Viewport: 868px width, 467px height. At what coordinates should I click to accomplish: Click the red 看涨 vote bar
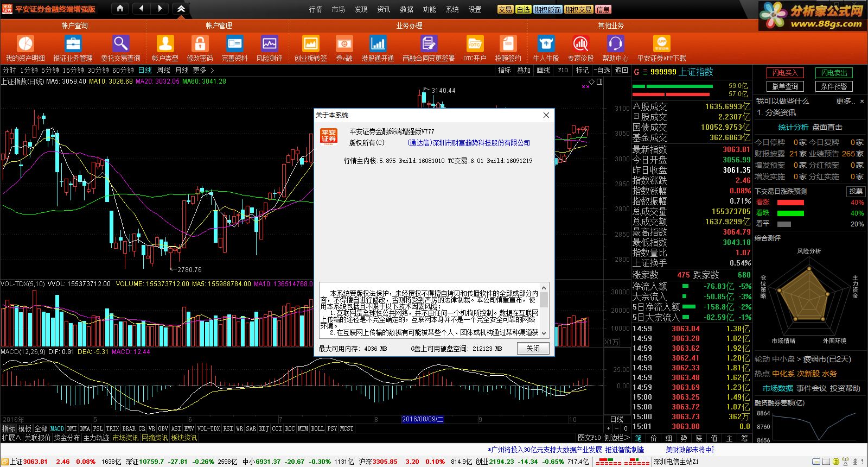[x=790, y=202]
